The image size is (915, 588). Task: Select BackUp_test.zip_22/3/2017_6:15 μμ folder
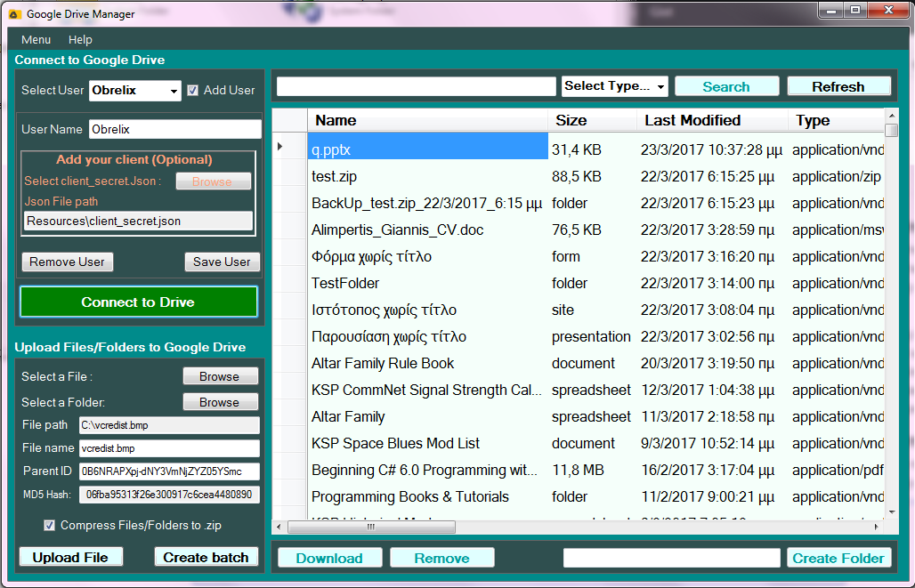coord(426,203)
